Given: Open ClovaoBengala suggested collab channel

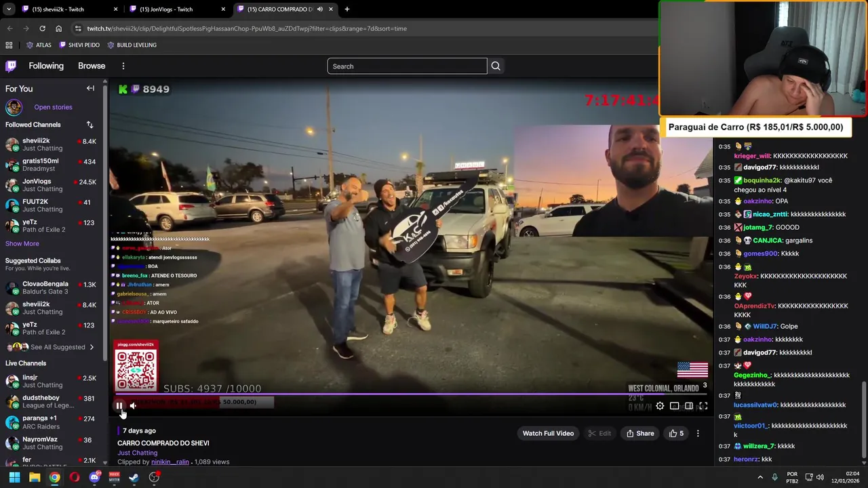Looking at the screenshot, I should (x=51, y=287).
